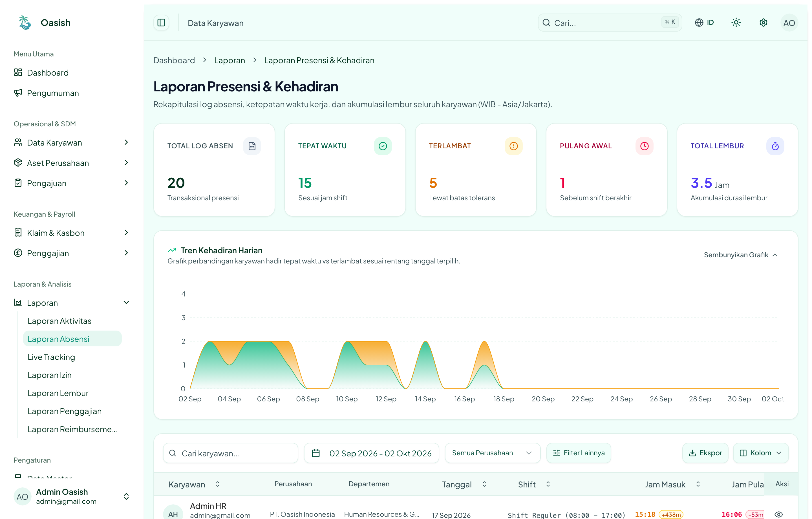
Task: Open Laporan Aktivitas submenu item
Action: point(72,321)
